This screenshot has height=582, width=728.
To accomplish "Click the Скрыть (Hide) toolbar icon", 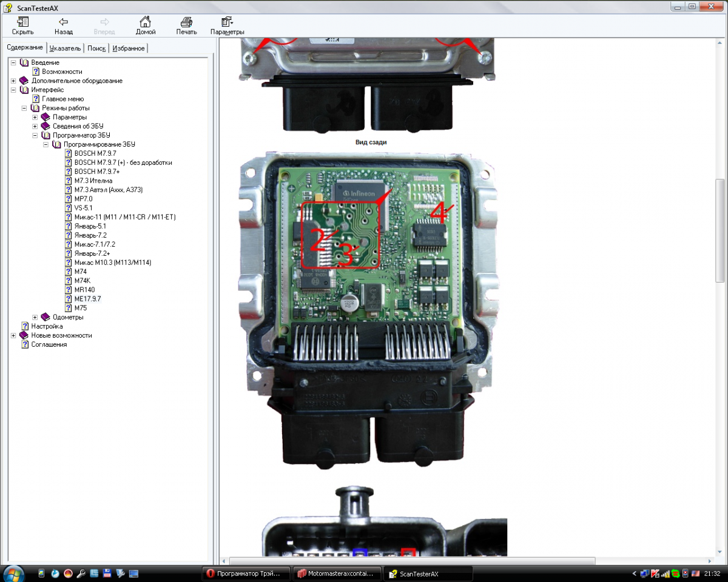I will click(x=22, y=22).
